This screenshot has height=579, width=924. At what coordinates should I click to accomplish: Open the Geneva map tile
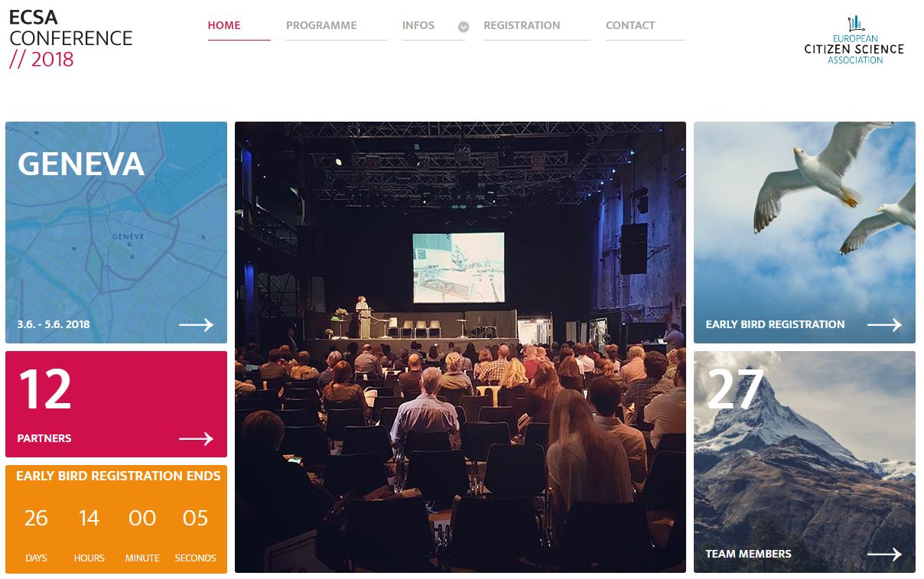tap(116, 233)
